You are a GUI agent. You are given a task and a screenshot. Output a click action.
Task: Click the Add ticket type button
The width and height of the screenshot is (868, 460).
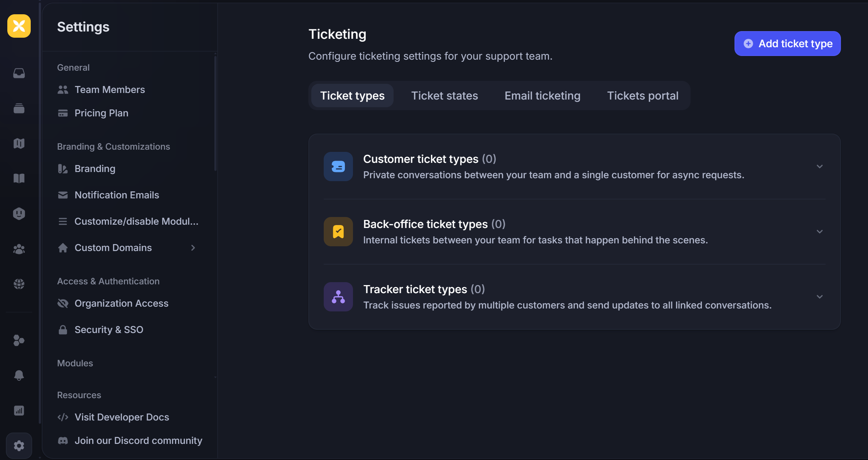point(787,44)
